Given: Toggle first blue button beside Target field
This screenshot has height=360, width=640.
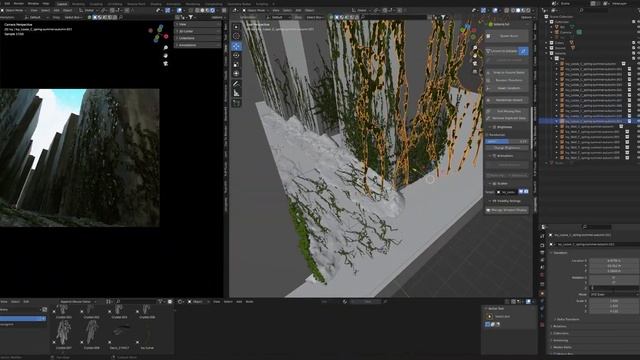Looking at the screenshot, I should tap(520, 191).
